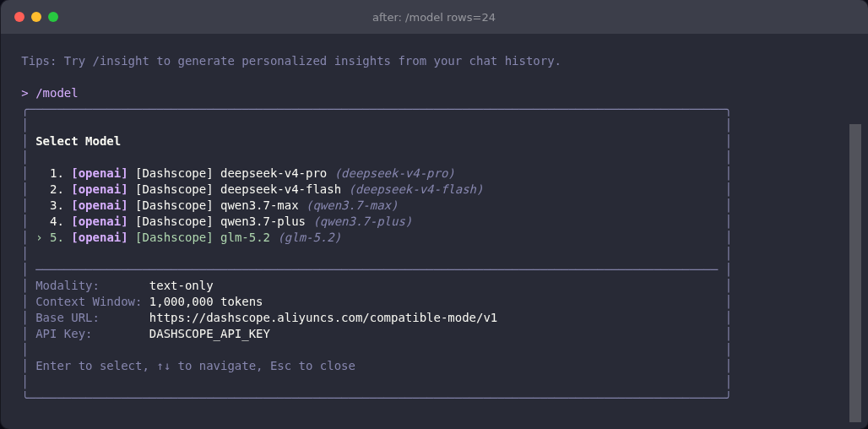Screen dimensions: 868x429
Task: Click the Tips /insight hint line
Action: pos(291,61)
